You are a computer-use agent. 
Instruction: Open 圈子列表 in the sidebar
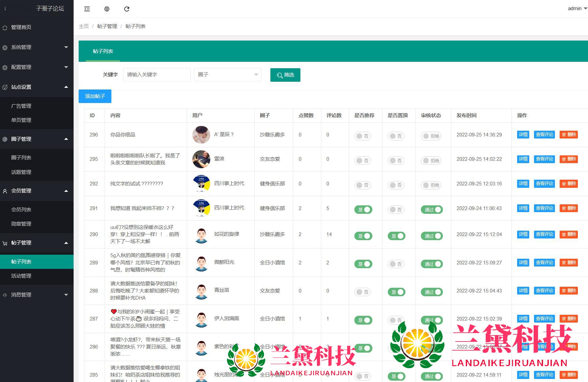[21, 158]
